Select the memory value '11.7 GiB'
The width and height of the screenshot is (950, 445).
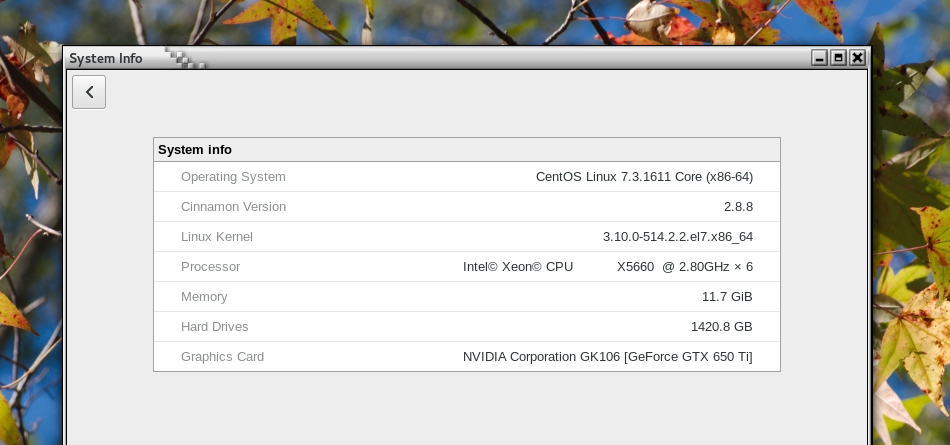[x=727, y=297]
